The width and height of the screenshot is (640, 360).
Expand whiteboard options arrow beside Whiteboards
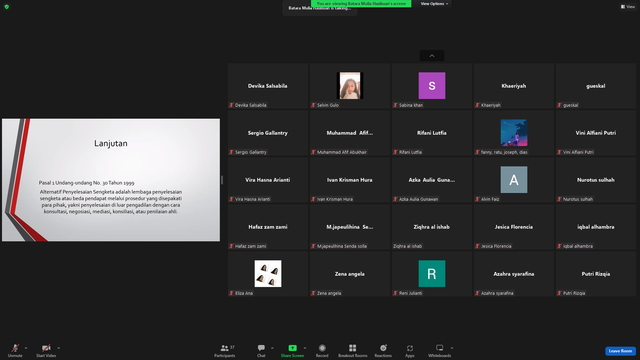click(452, 348)
